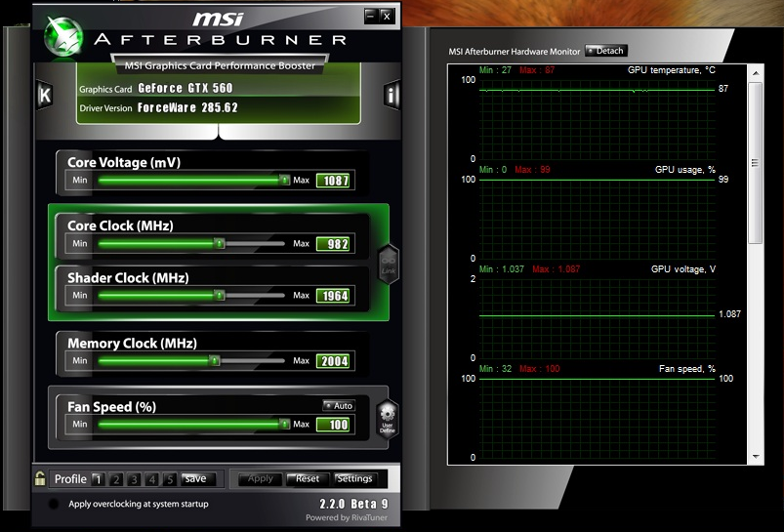Detach the Hardware Monitor panel
Viewport: 784px width, 532px height.
coord(605,51)
